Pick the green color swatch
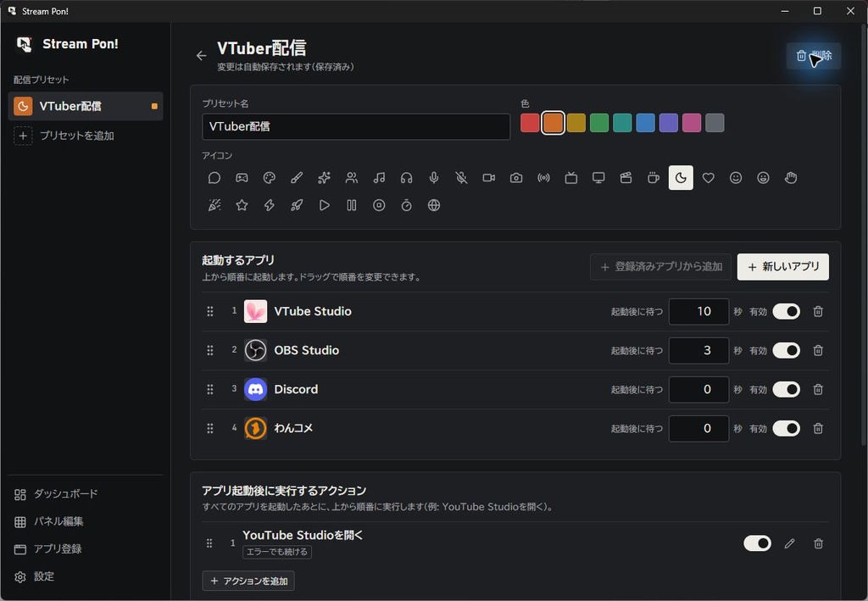Screen dimensions: 868x601 (x=599, y=123)
